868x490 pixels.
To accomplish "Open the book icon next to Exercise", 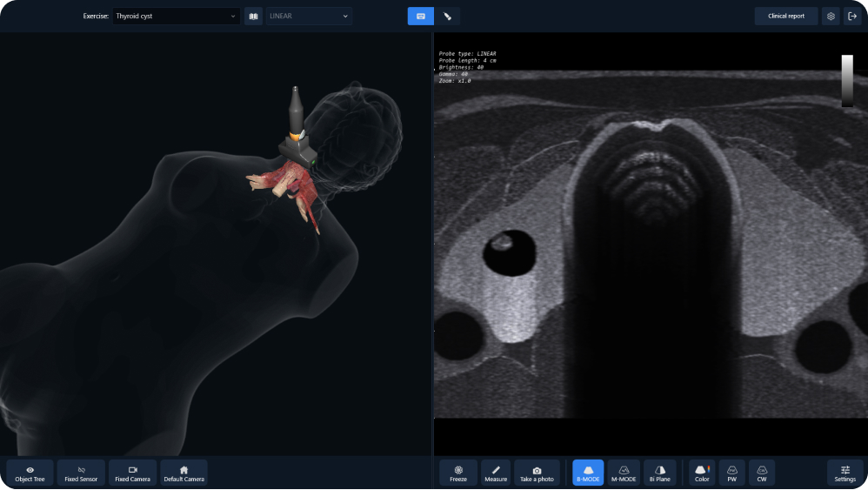I will coord(254,16).
